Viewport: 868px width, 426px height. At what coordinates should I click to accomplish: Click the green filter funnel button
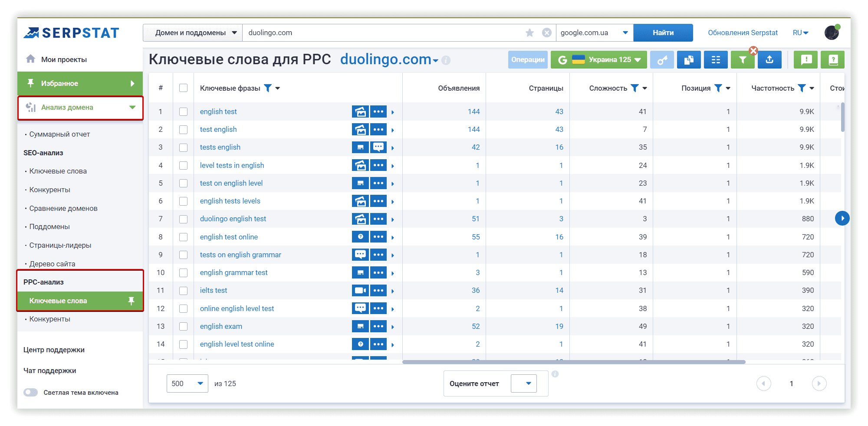click(742, 60)
